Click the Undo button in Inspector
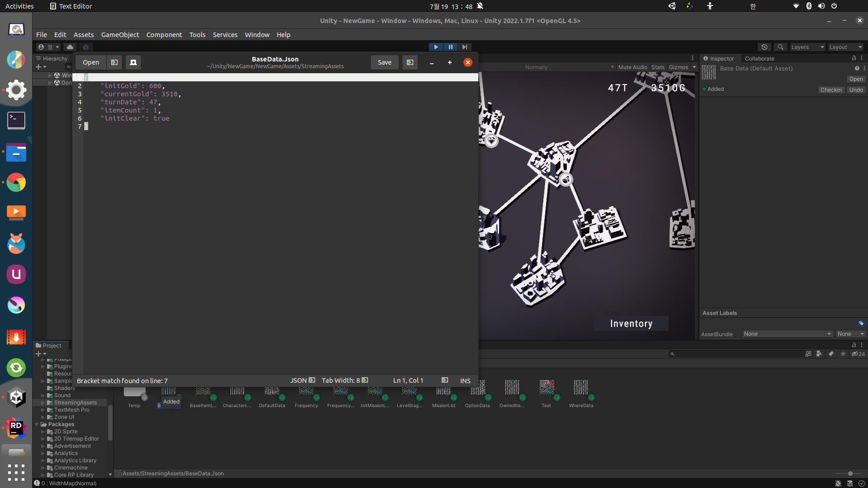This screenshot has height=488, width=868. coord(856,90)
